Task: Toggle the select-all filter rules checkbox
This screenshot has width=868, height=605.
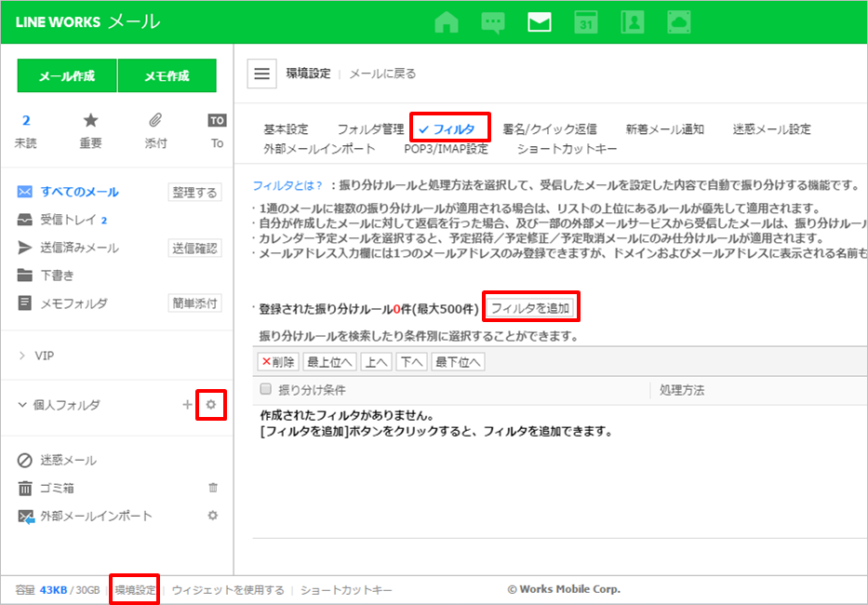Action: (266, 390)
